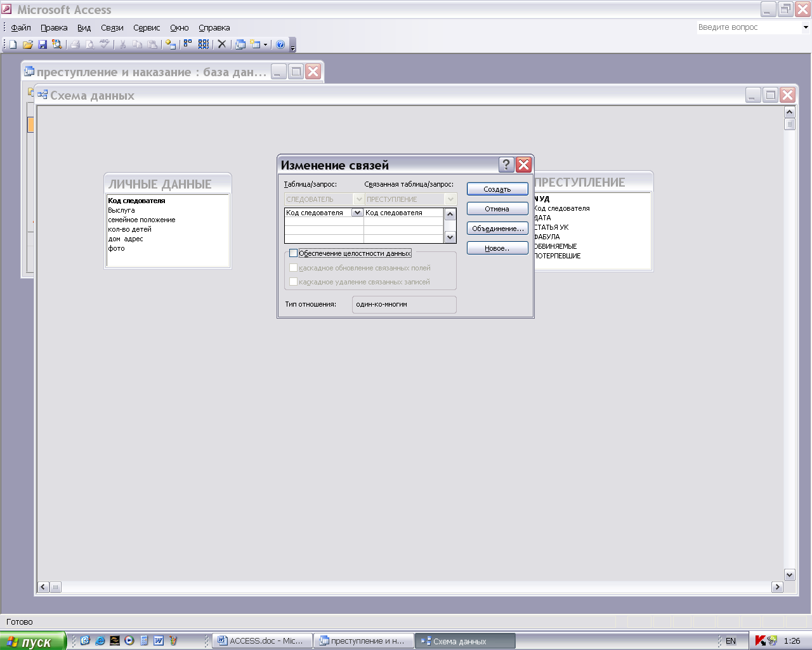Click the Access key icon in title bar
The image size is (812, 650).
click(x=6, y=10)
